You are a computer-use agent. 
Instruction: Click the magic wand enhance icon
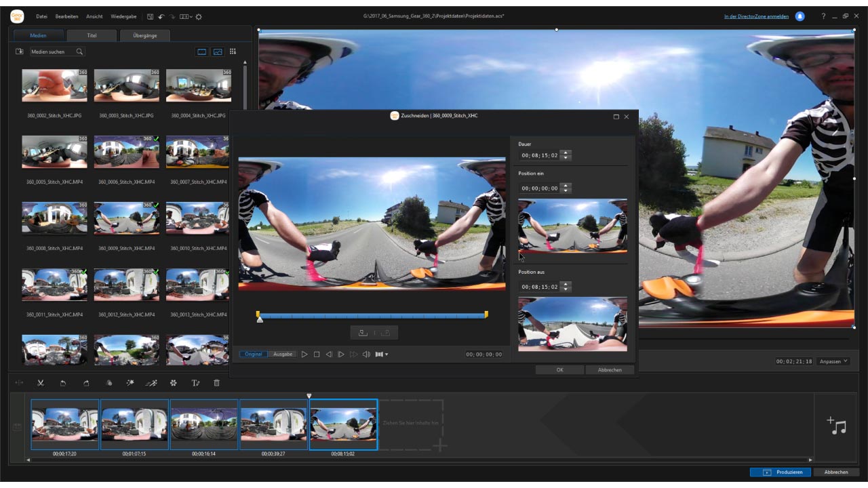coord(130,383)
